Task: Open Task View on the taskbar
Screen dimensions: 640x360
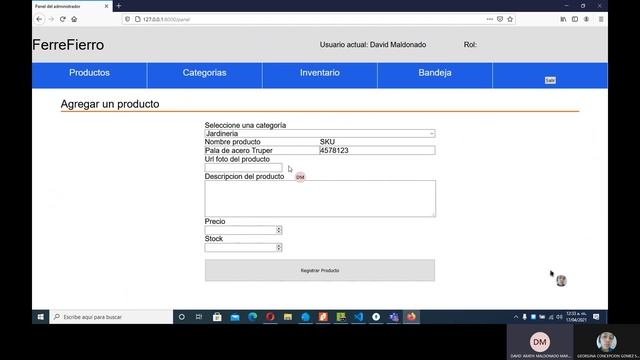Action: pyautogui.click(x=199, y=317)
